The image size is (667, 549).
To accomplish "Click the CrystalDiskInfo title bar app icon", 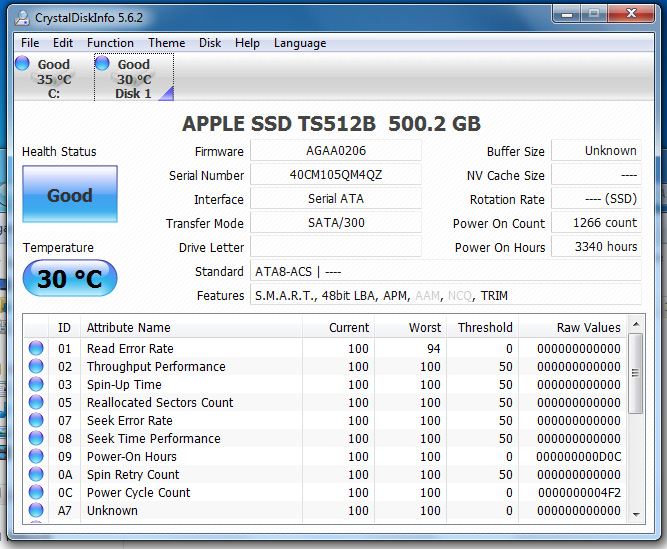I will [x=22, y=18].
